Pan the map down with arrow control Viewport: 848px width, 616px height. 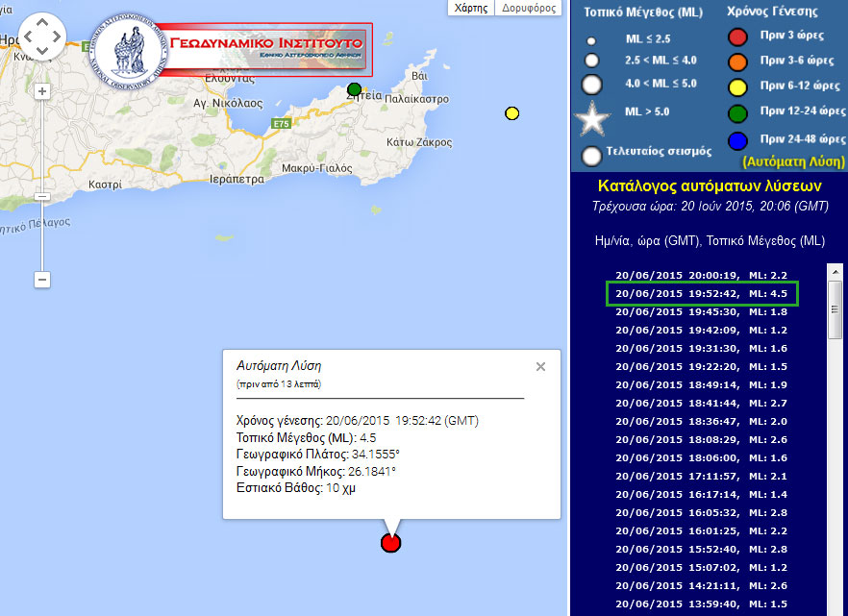42,52
